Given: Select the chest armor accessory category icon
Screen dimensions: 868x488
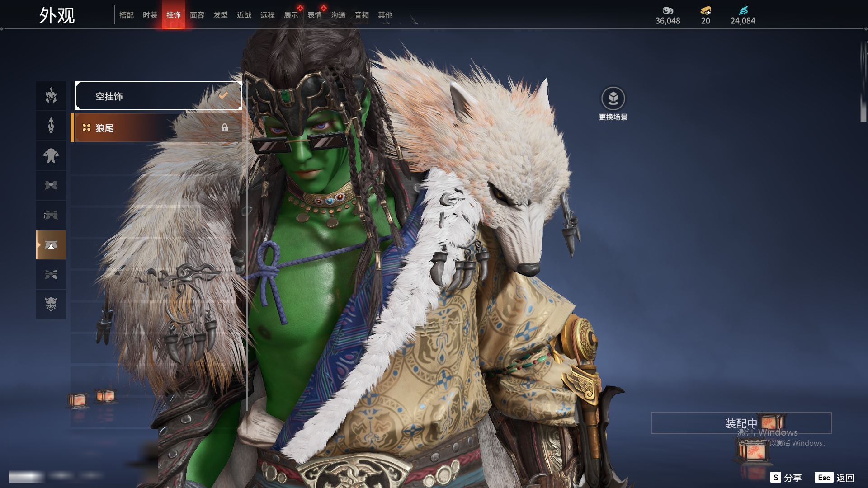Looking at the screenshot, I should (x=51, y=155).
